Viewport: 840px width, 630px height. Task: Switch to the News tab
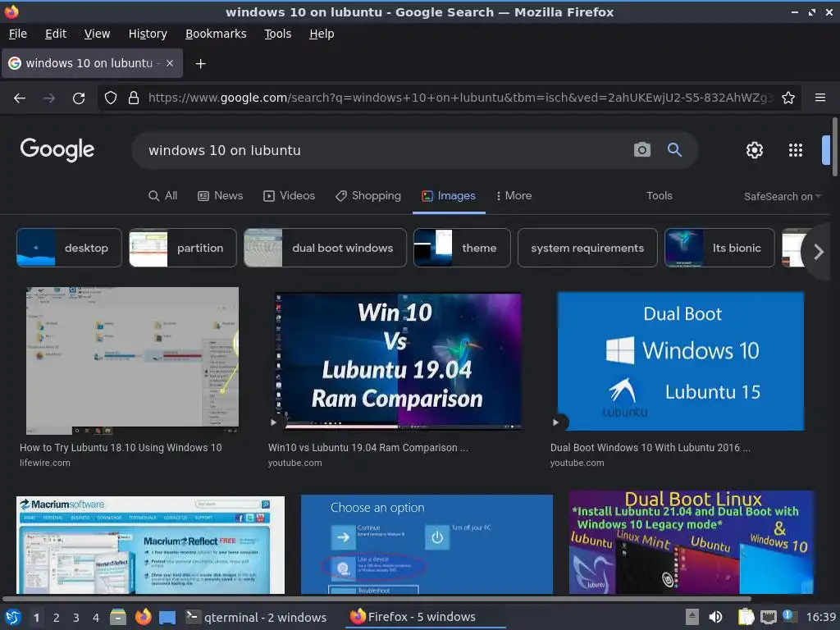220,195
